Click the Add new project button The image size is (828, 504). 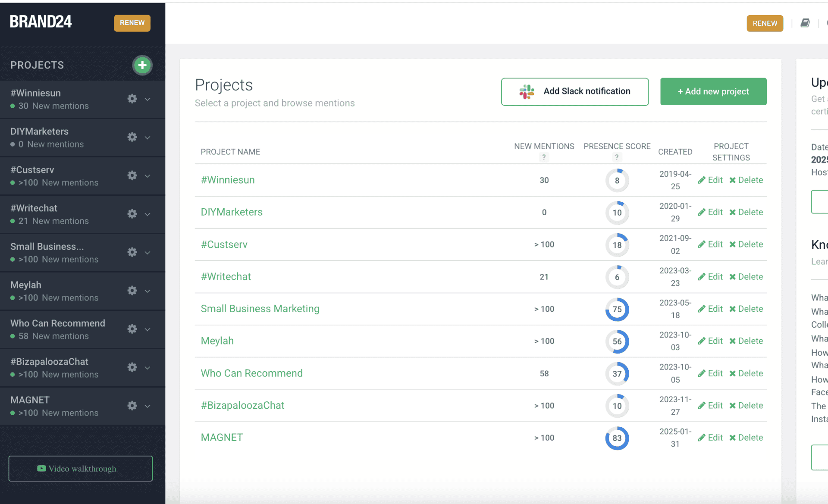713,91
